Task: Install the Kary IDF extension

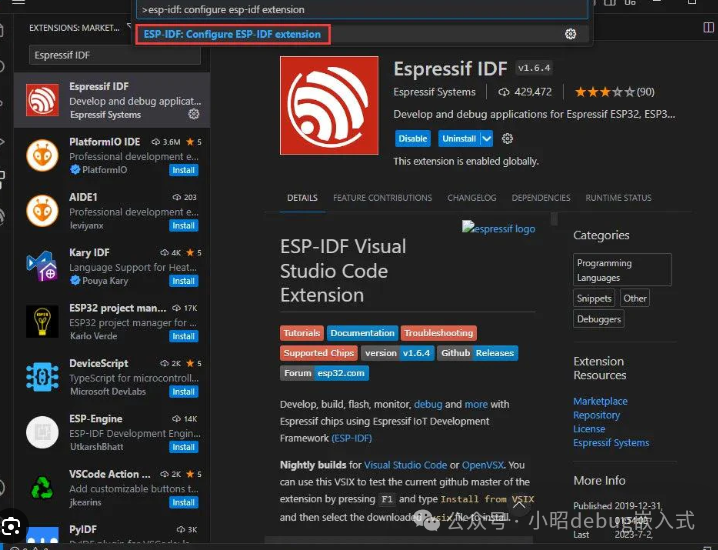Action: pos(184,281)
